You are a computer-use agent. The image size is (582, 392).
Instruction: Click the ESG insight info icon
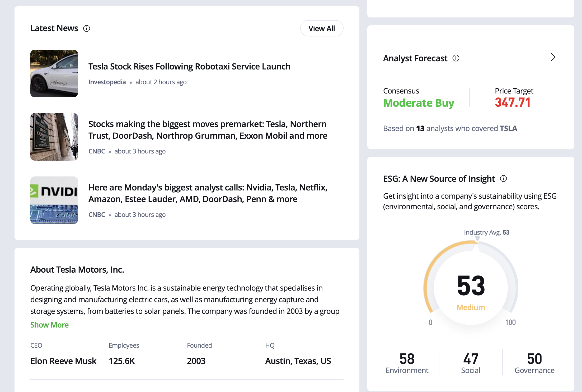coord(504,179)
